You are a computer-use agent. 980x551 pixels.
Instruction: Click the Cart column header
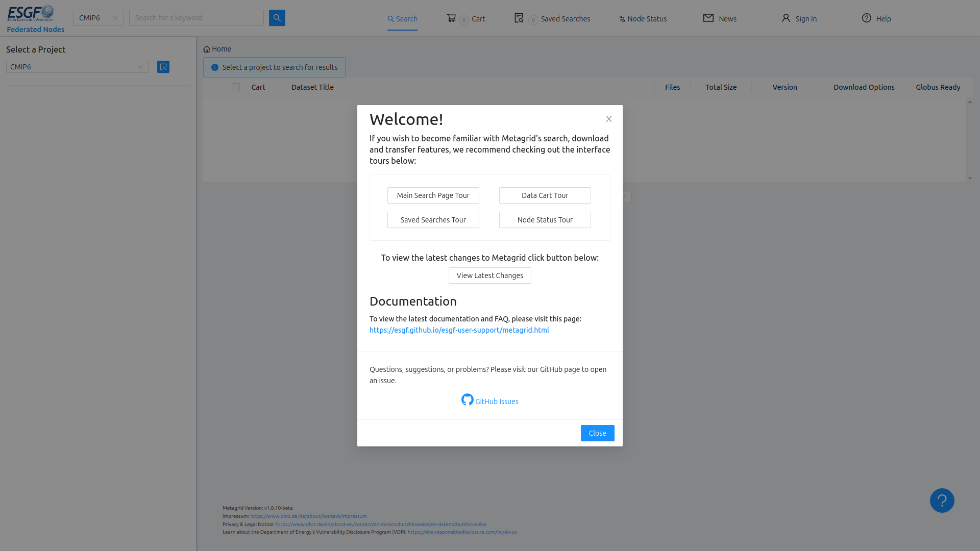[258, 87]
